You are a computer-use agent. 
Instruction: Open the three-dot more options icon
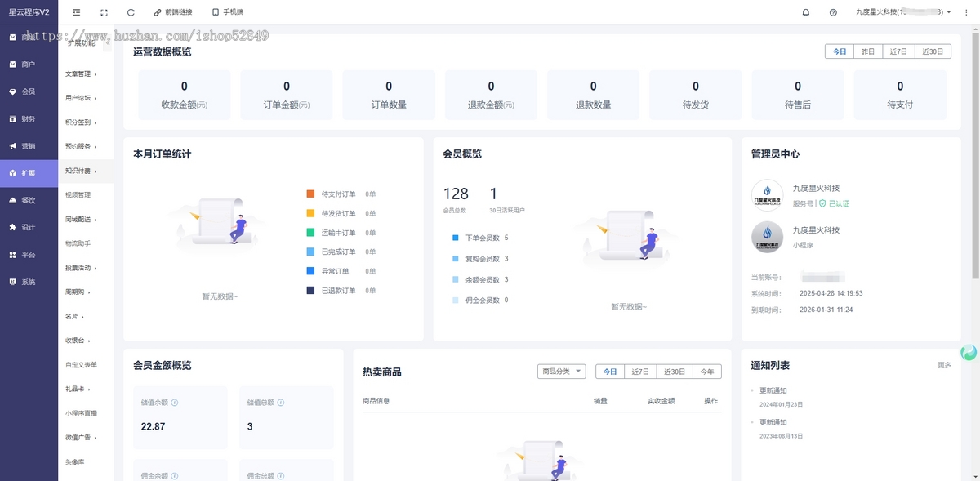click(x=965, y=12)
